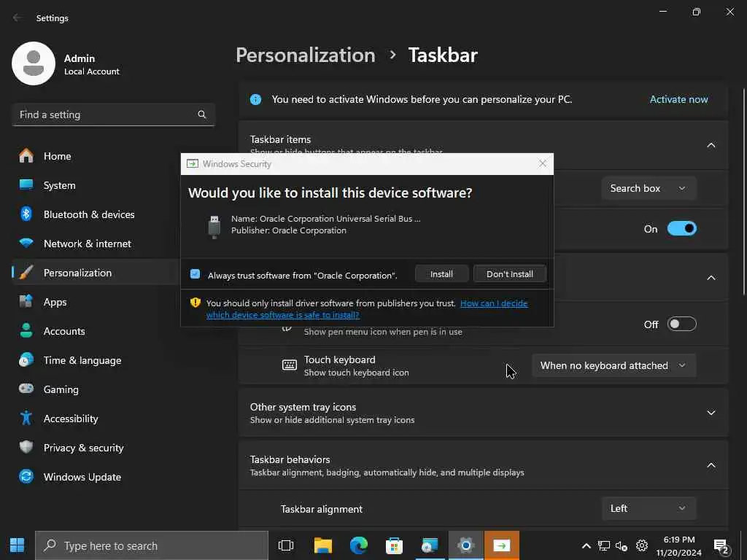The width and height of the screenshot is (747, 560).
Task: Launch File Explorer from the taskbar
Action: pyautogui.click(x=323, y=545)
